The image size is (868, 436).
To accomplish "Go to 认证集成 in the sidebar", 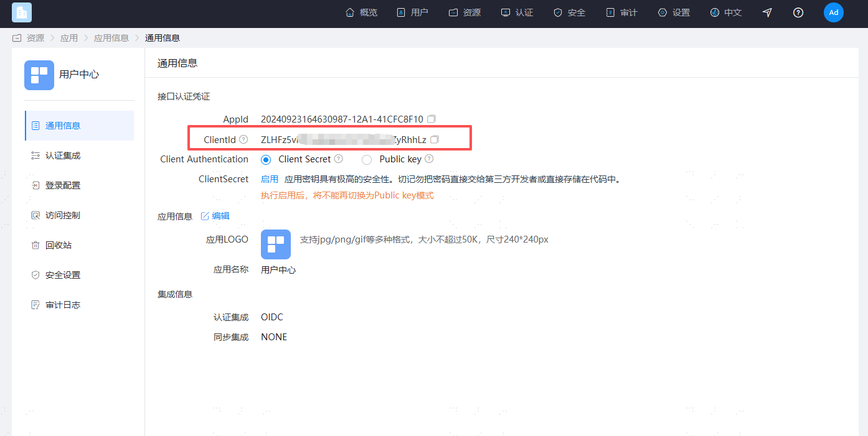I will [x=63, y=155].
